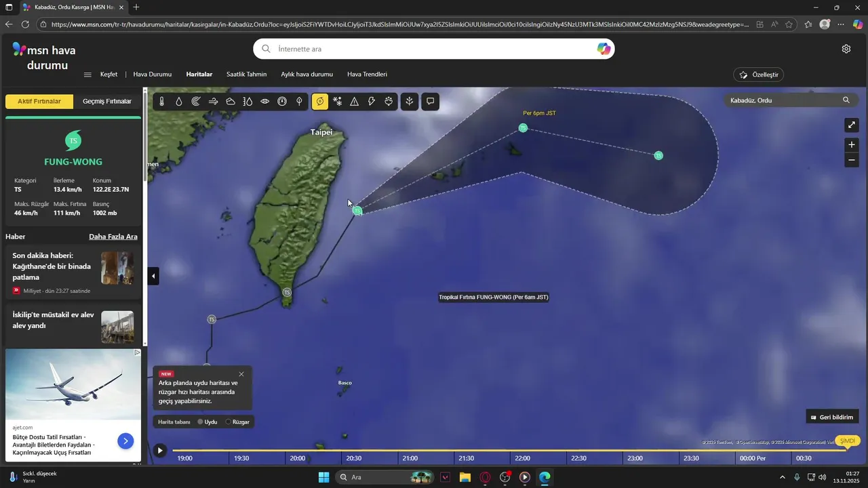The height and width of the screenshot is (488, 868).
Task: Click the msn hava durumu logo
Action: click(x=44, y=57)
